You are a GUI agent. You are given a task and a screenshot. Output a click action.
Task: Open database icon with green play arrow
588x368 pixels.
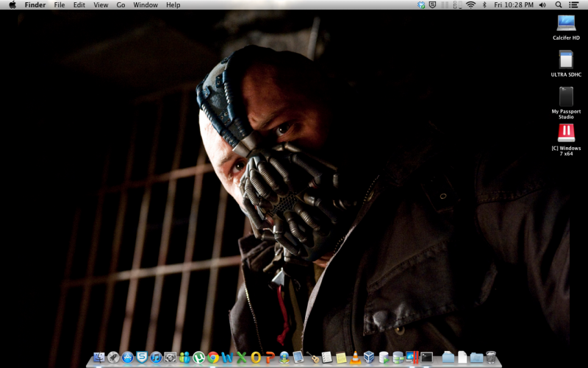click(x=384, y=357)
